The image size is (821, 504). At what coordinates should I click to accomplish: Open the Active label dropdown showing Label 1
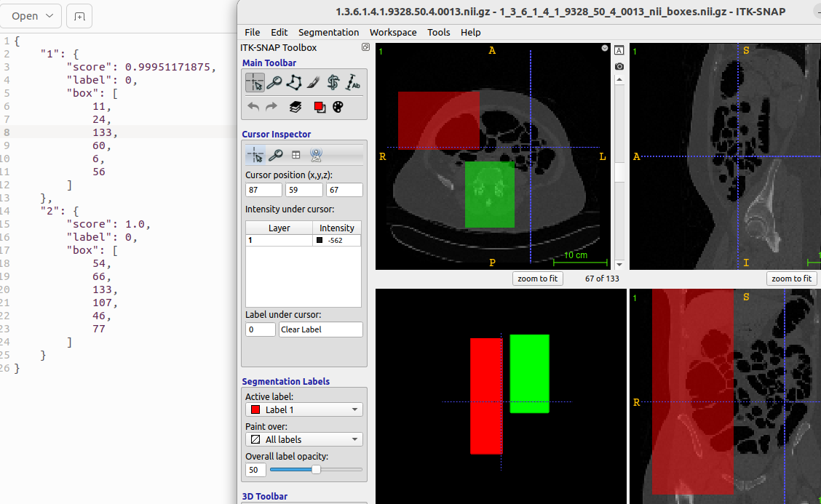point(304,409)
